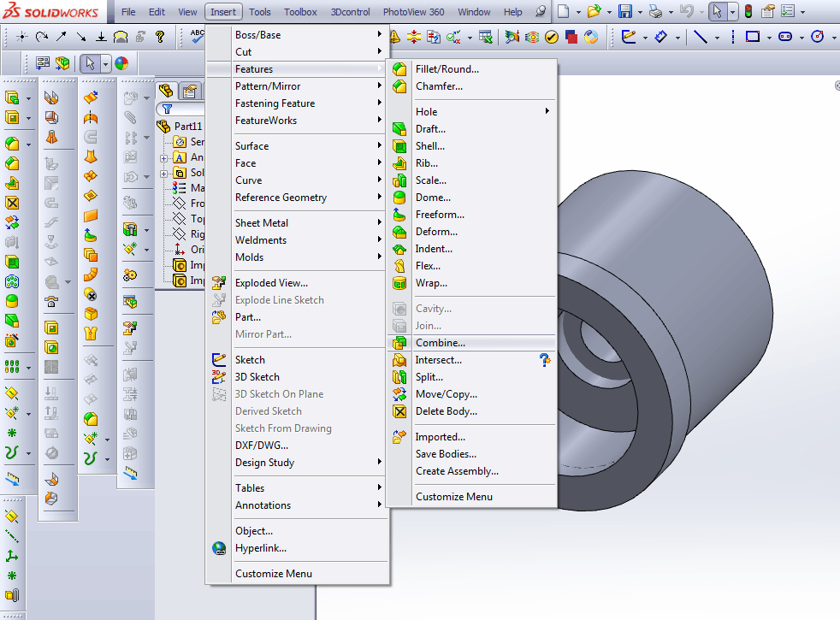Click Create Assembly entry
Screen dimensions: 840x620
click(457, 471)
